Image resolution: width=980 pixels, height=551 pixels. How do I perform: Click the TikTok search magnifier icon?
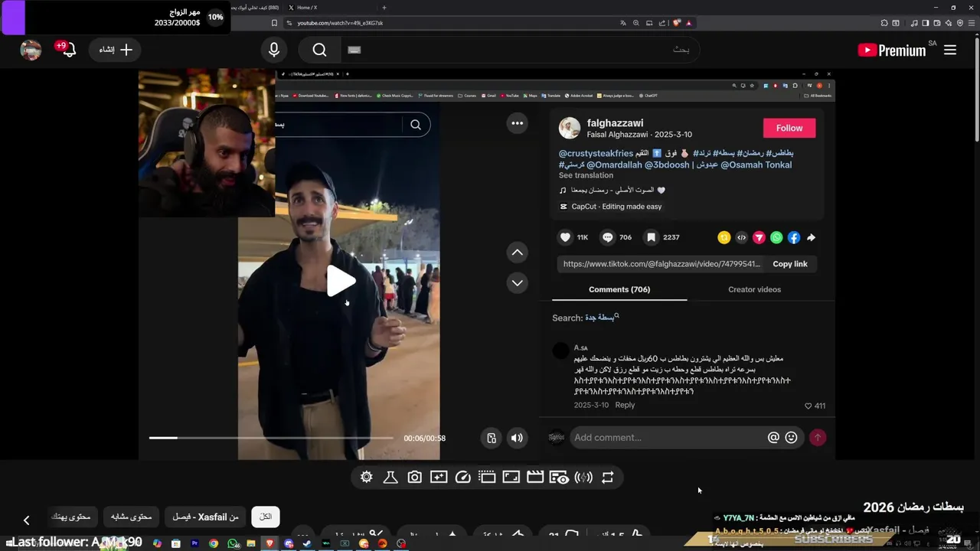[x=416, y=125]
